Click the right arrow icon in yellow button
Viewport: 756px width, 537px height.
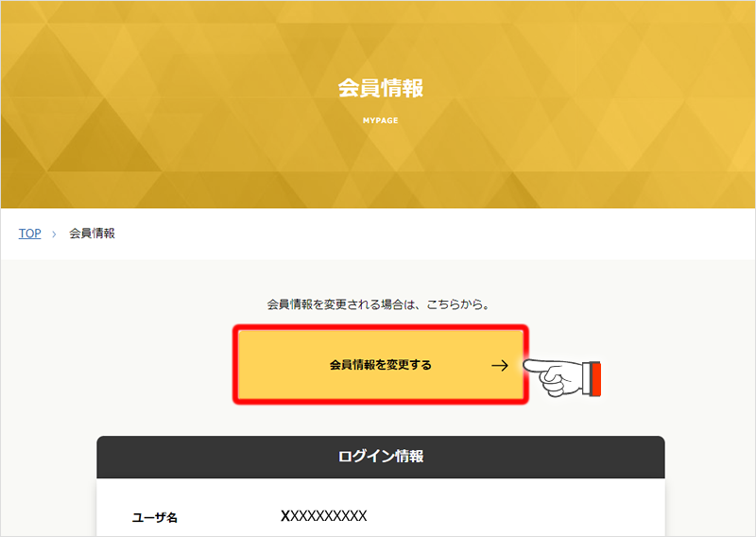coord(500,365)
